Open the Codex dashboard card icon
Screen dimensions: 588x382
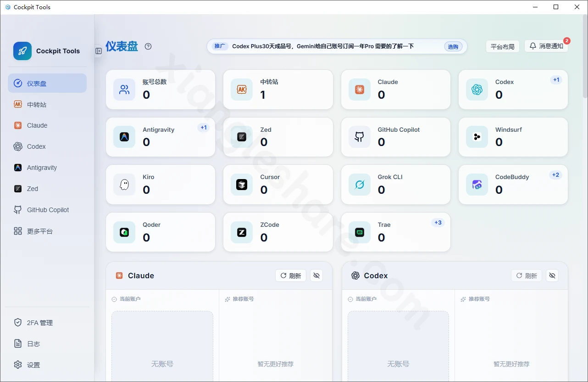(477, 90)
